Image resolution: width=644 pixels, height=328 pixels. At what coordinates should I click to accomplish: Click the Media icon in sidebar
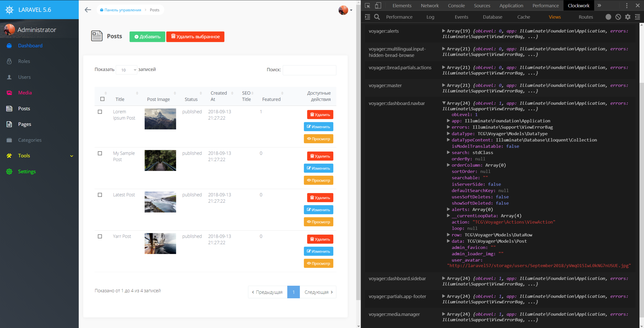point(9,93)
